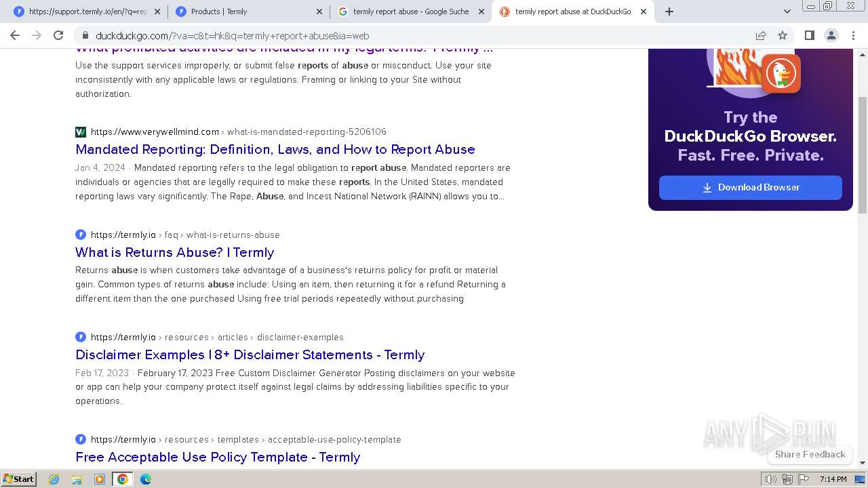Open the prohibited activities result heading
Image resolution: width=868 pixels, height=488 pixels.
point(284,49)
